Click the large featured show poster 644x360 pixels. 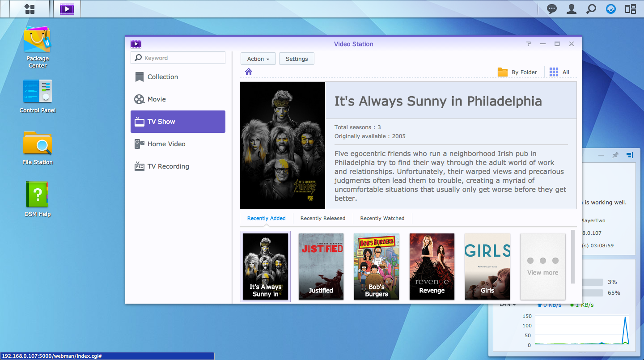283,145
